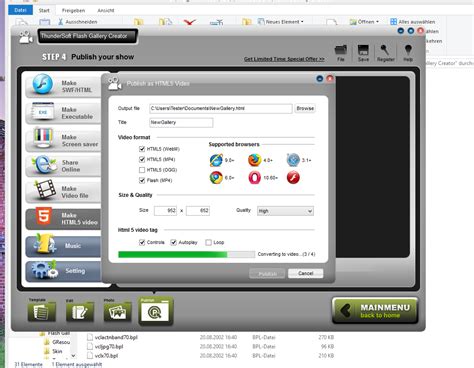Click the Opera 10.60+ browser icon
Image resolution: width=474 pixels, height=368 pixels.
point(255,178)
